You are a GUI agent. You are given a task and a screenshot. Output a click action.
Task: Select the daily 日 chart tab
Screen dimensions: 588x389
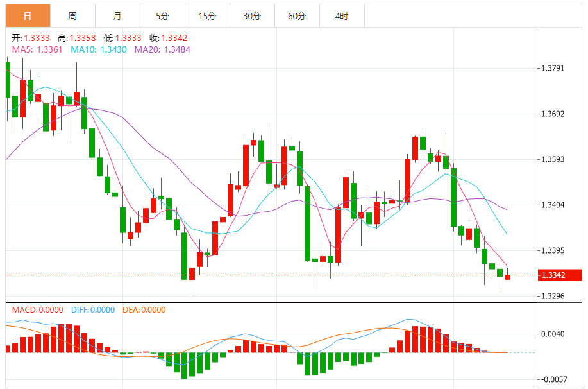(28, 16)
